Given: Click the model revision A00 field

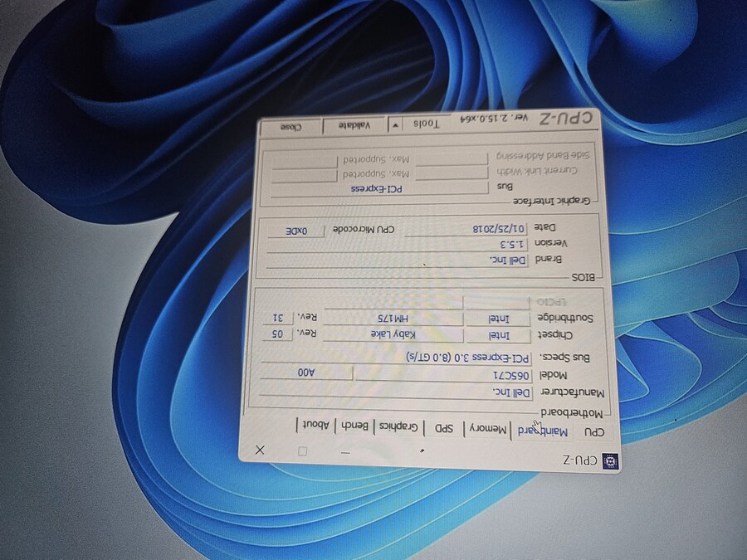Looking at the screenshot, I should pyautogui.click(x=305, y=372).
